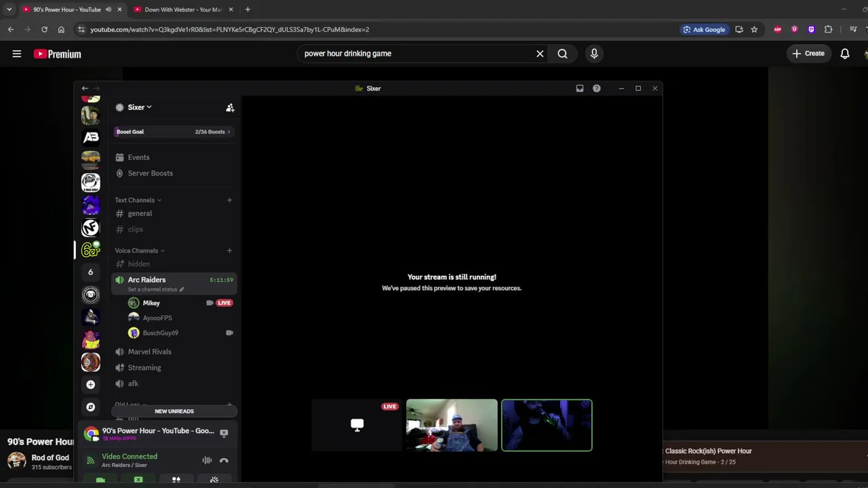Open a new Chrome tab
The width and height of the screenshot is (868, 488).
[x=248, y=9]
